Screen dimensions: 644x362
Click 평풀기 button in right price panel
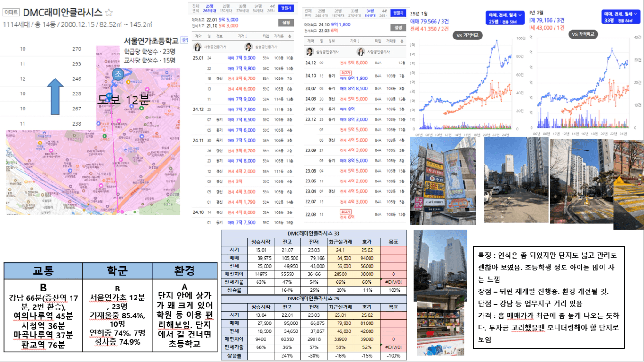(398, 13)
